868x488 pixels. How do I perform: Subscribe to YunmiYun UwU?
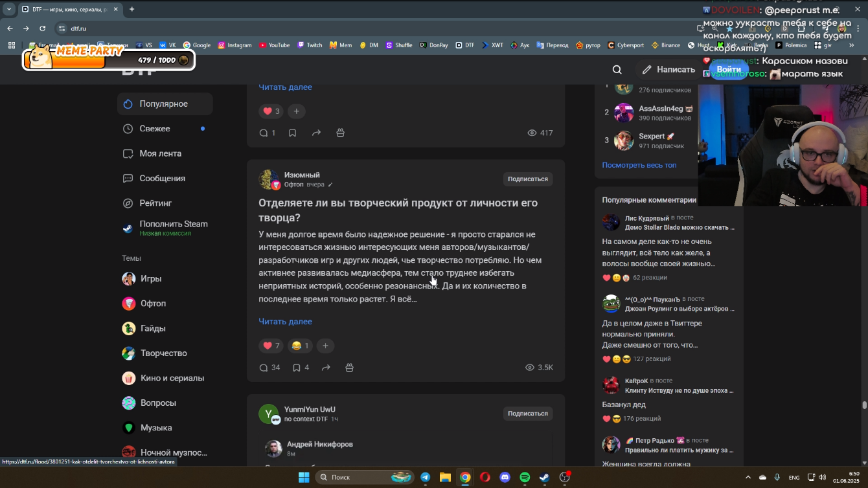click(528, 414)
